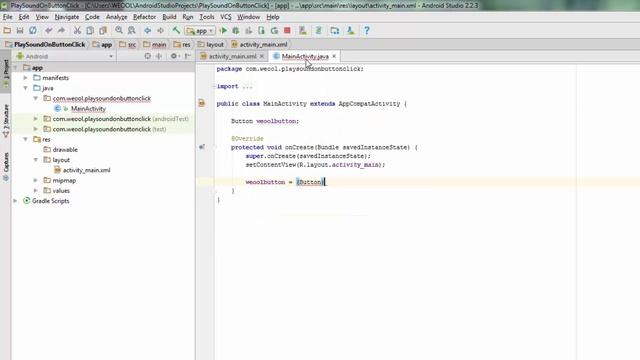
Task: Click the Help question mark icon
Action: [x=367, y=31]
